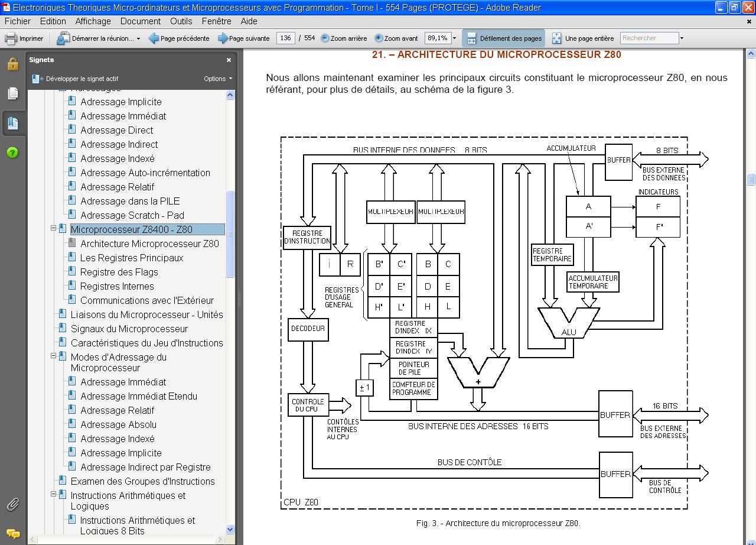Viewport: 756px width, 545px height.
Task: Toggle Défilement des pages mode
Action: point(504,38)
